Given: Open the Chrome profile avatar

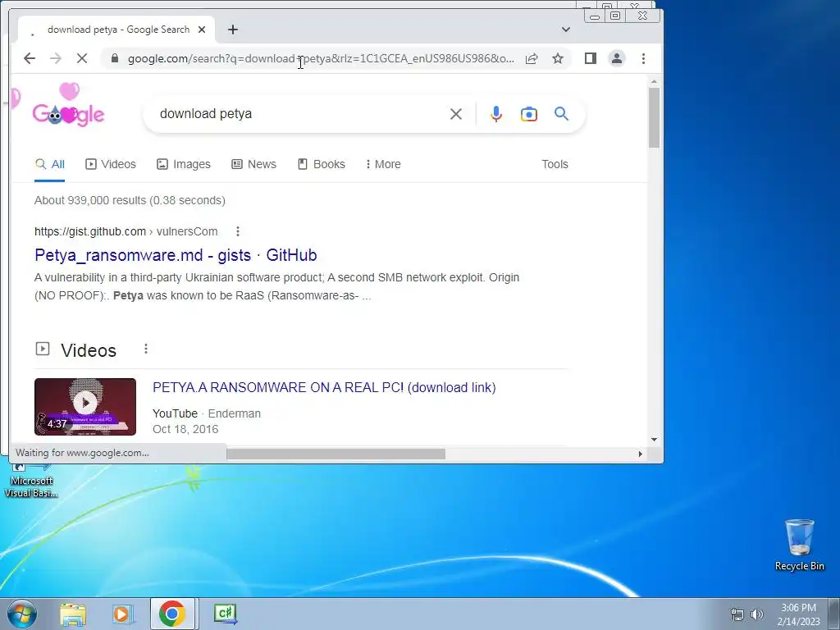Looking at the screenshot, I should (x=617, y=58).
